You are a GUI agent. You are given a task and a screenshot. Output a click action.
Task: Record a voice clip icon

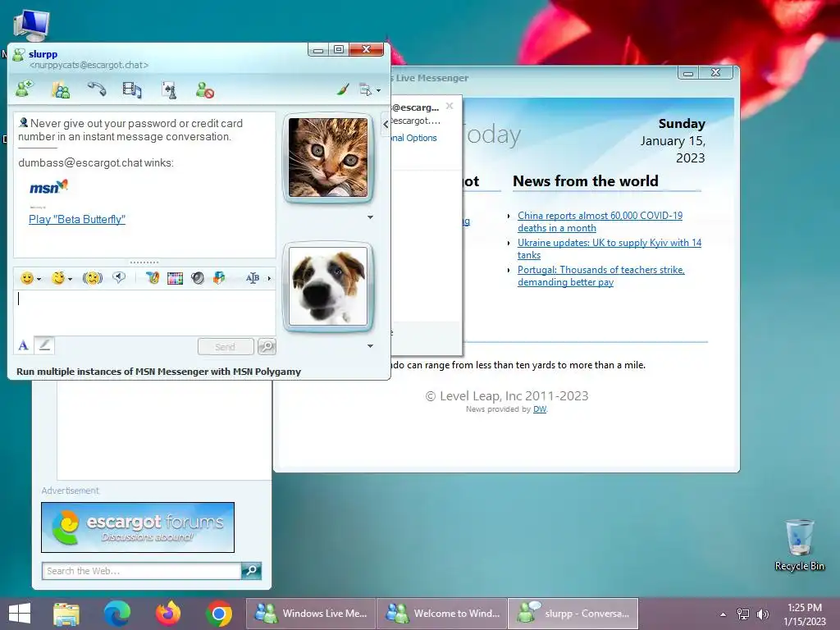[x=119, y=277]
